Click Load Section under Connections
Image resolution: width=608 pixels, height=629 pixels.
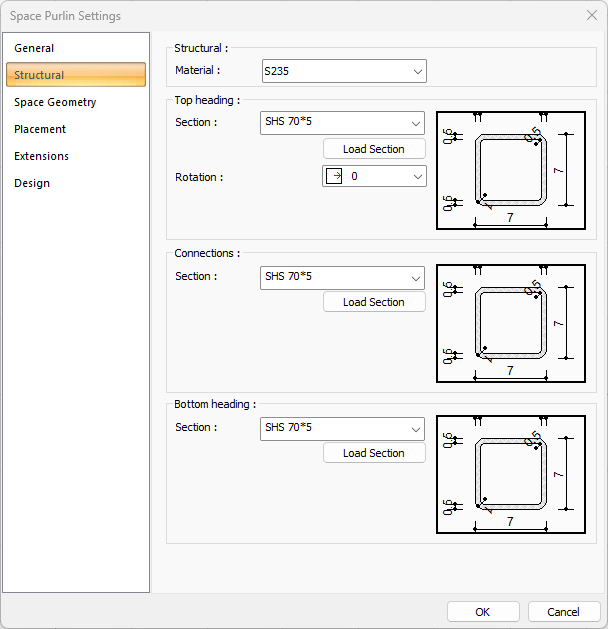pyautogui.click(x=374, y=302)
